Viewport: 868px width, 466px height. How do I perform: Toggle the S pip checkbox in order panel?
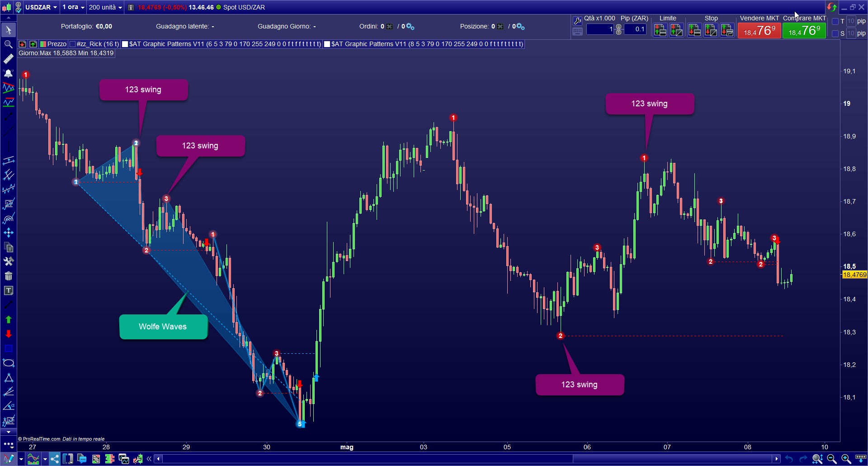835,33
